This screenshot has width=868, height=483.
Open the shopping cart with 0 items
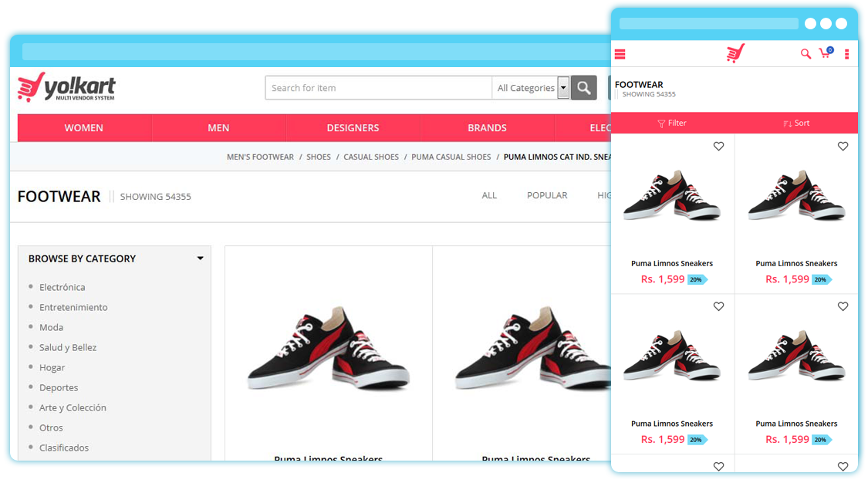coord(825,53)
